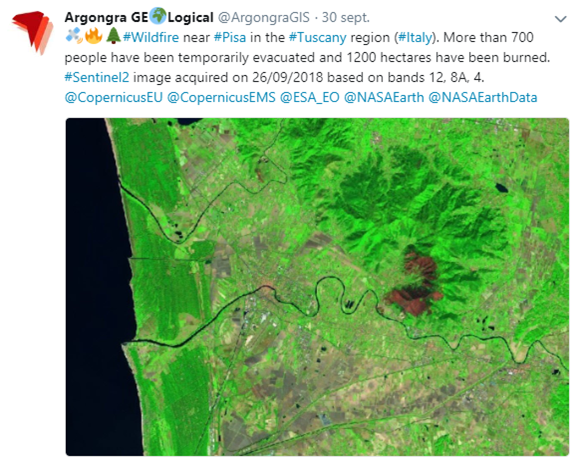Open the Argongra GE Logical display name

click(139, 17)
